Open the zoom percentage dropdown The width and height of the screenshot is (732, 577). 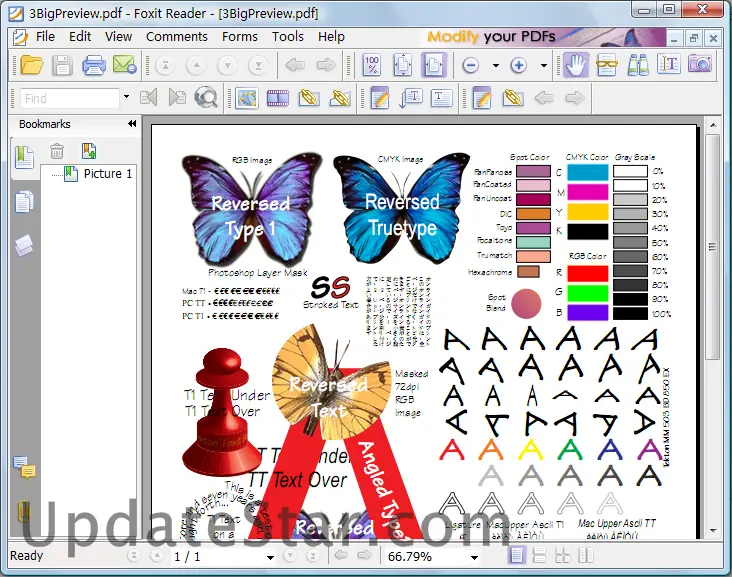click(x=474, y=557)
